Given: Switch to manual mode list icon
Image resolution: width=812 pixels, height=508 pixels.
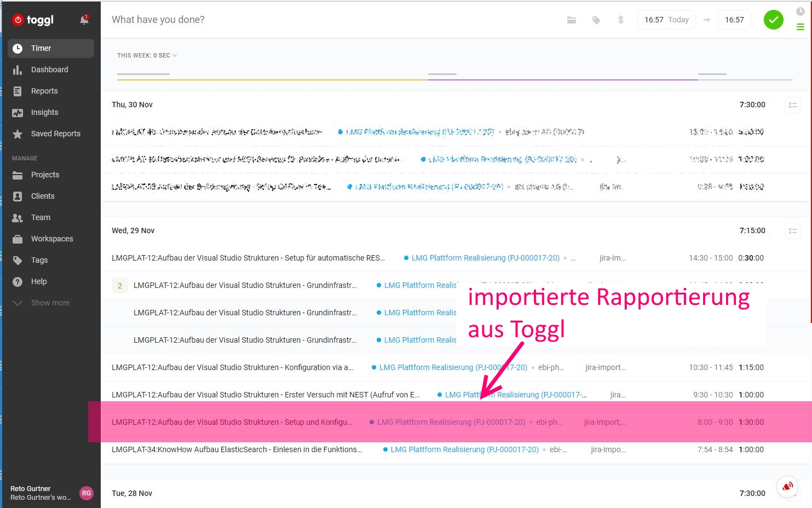Looking at the screenshot, I should (800, 27).
